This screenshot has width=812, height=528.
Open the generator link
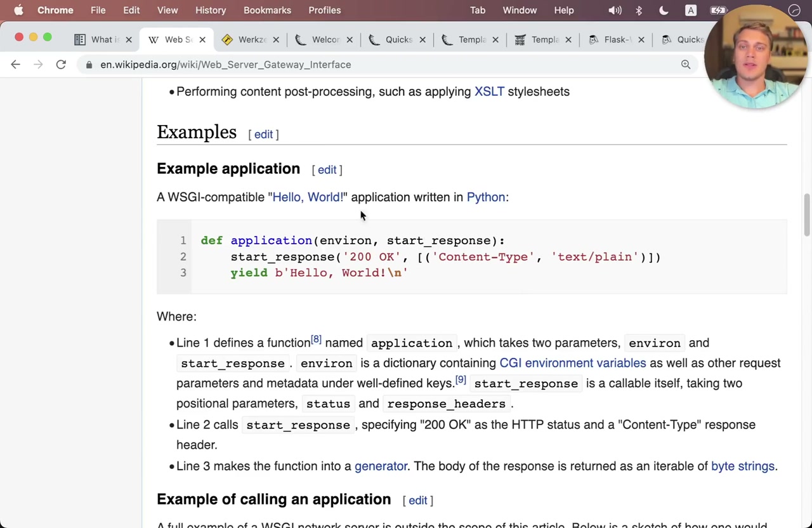click(381, 466)
